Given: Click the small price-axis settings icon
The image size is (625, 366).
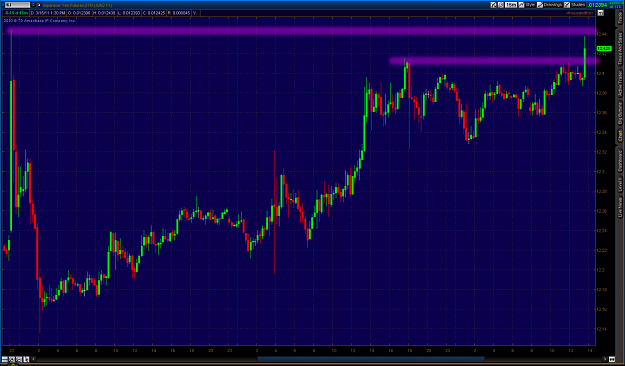Looking at the screenshot, I should click(601, 13).
